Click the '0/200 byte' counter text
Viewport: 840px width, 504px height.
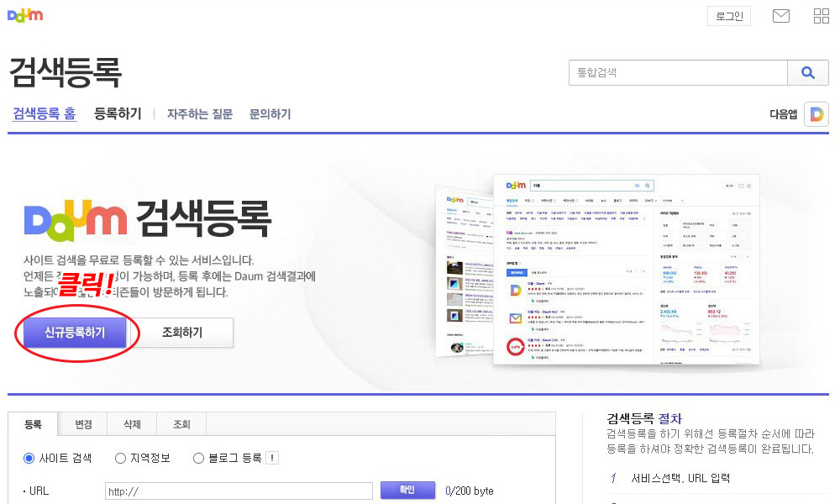[470, 491]
